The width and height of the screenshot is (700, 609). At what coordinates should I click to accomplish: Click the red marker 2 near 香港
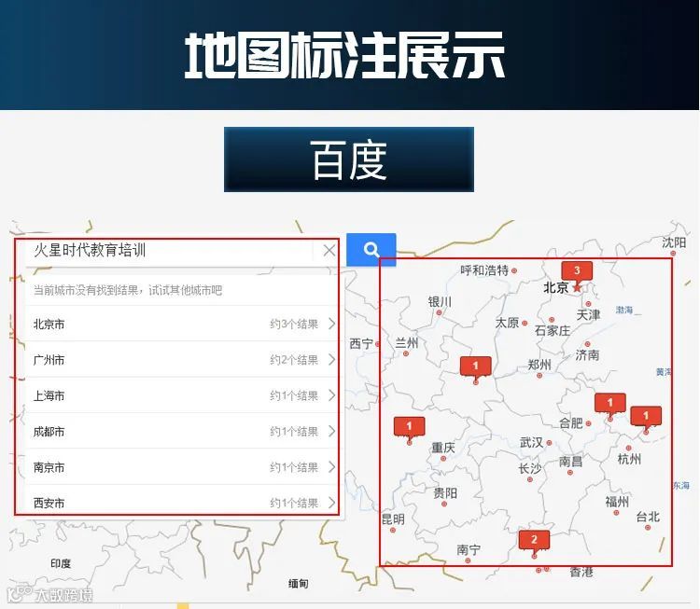coord(534,540)
